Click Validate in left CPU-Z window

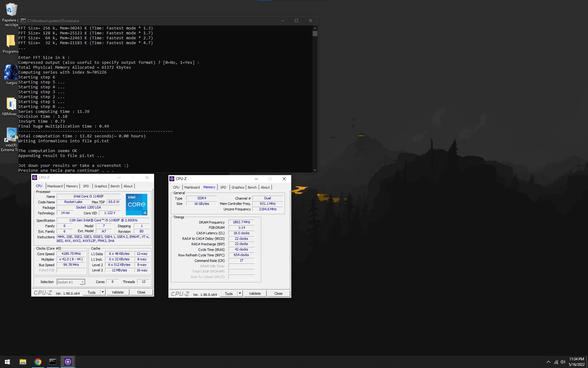118,293
